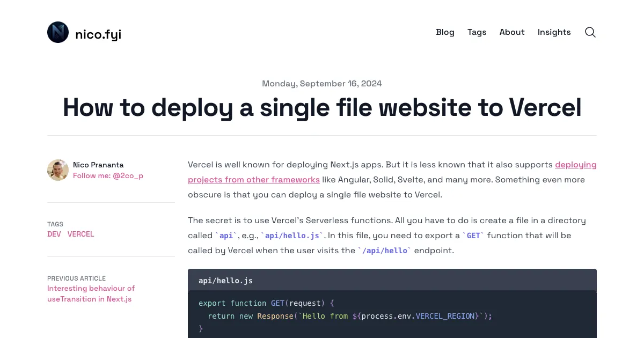The image size is (644, 338).
Task: Click the export function GET code line
Action: point(266,303)
